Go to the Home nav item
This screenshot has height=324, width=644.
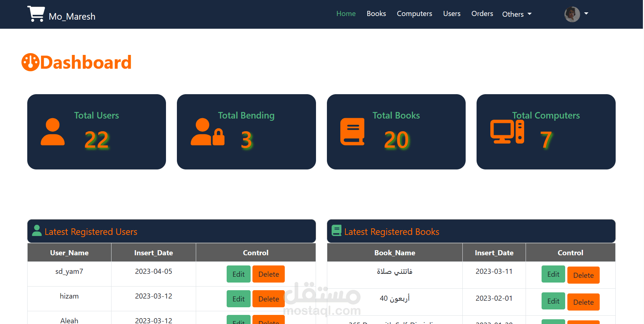346,13
